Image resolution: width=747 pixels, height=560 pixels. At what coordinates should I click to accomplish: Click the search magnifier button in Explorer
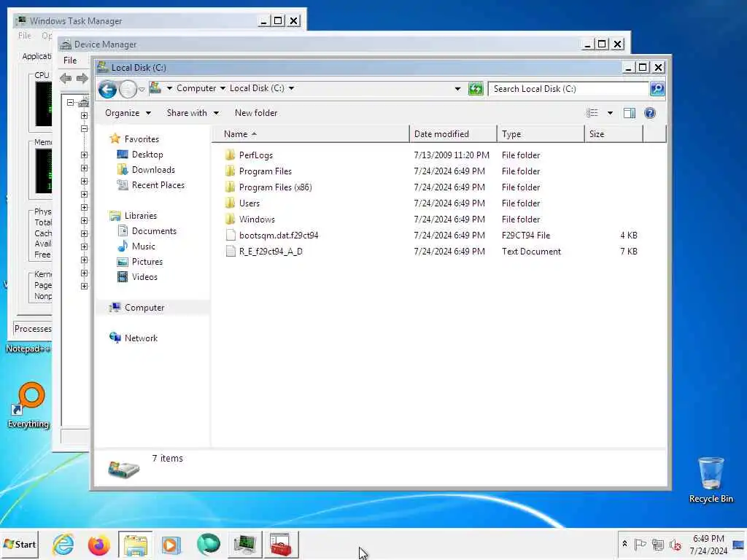657,89
